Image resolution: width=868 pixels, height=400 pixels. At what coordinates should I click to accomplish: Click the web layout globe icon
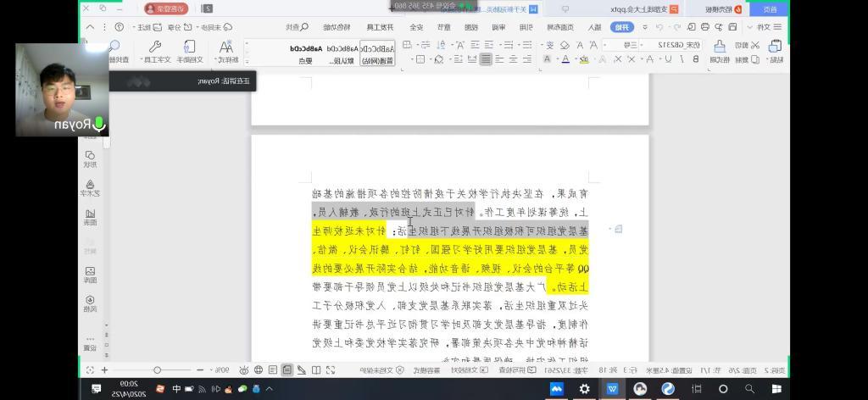pyautogui.click(x=259, y=370)
